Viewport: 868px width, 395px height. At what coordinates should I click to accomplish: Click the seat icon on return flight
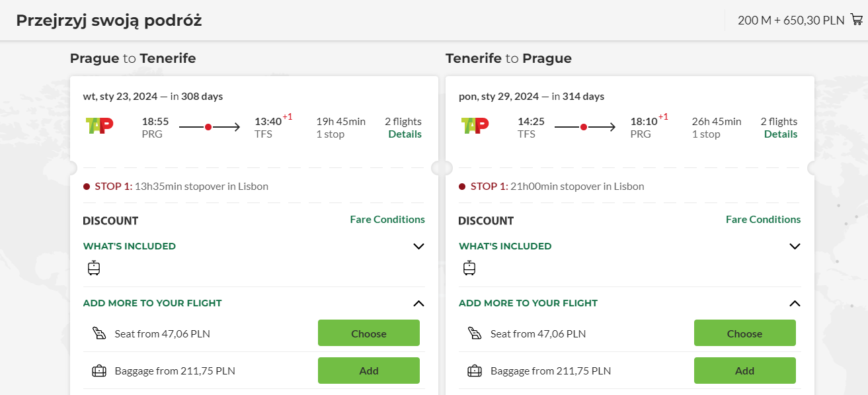[x=474, y=333]
